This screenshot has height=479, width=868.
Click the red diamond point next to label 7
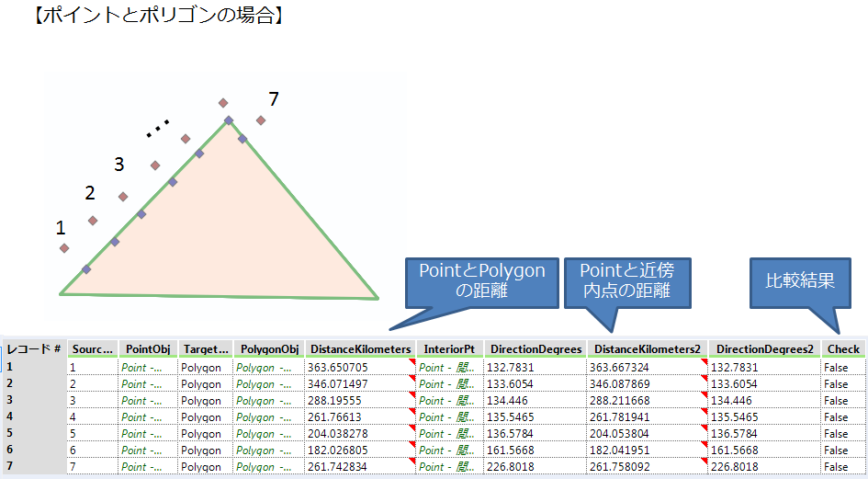[261, 120]
